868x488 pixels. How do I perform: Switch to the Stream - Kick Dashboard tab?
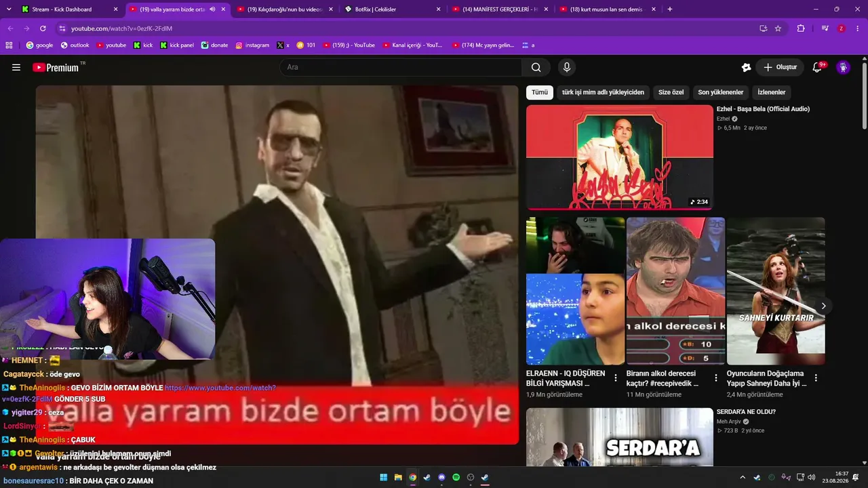click(69, 9)
